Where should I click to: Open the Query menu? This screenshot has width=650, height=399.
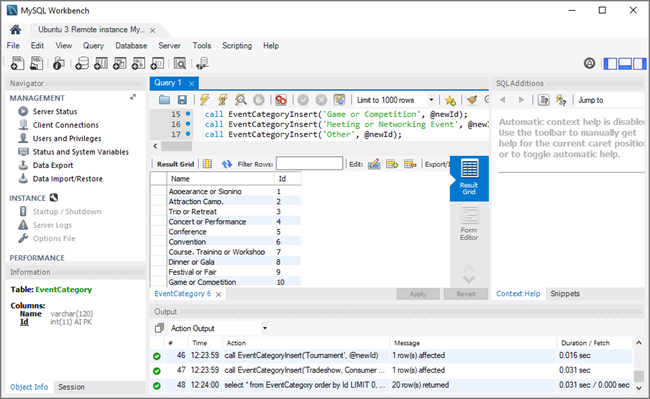(93, 46)
